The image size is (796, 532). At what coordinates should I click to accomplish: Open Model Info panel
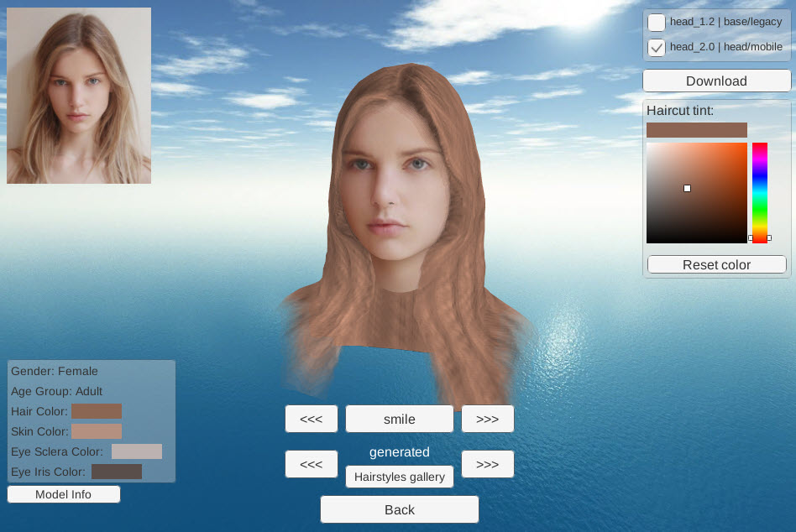coord(64,495)
